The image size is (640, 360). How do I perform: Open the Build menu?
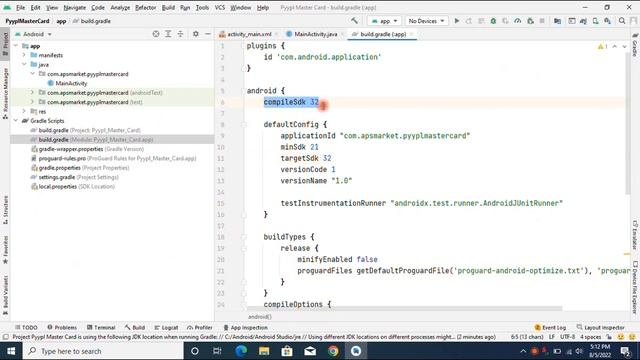pyautogui.click(x=168, y=7)
